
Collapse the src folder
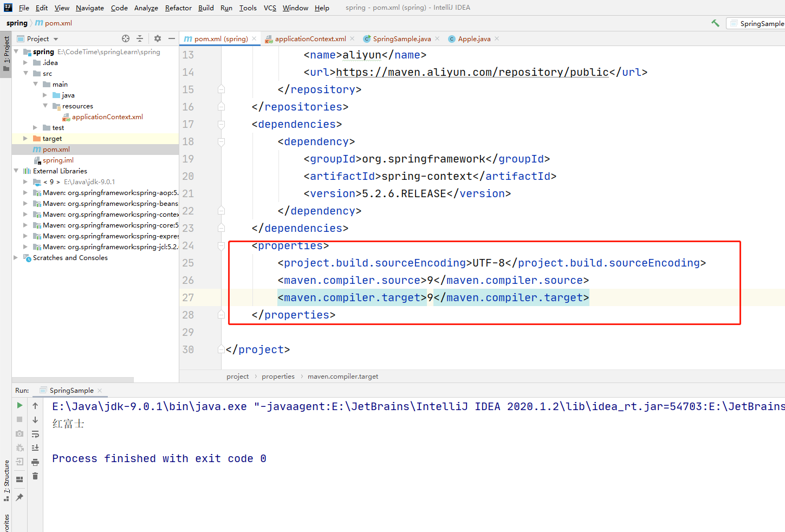tap(25, 74)
